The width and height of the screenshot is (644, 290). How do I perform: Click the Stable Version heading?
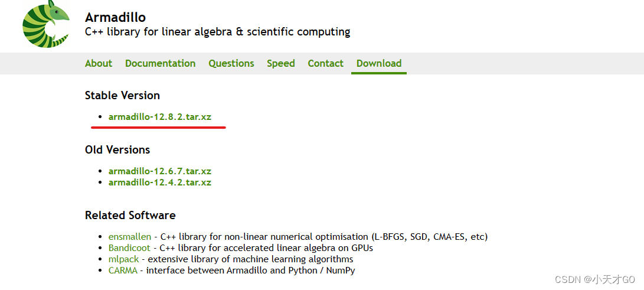point(122,95)
